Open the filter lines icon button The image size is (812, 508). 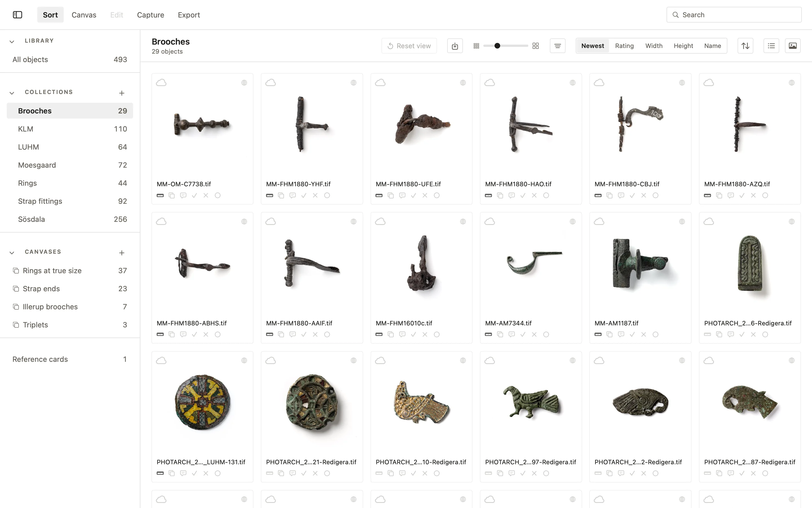(557, 46)
